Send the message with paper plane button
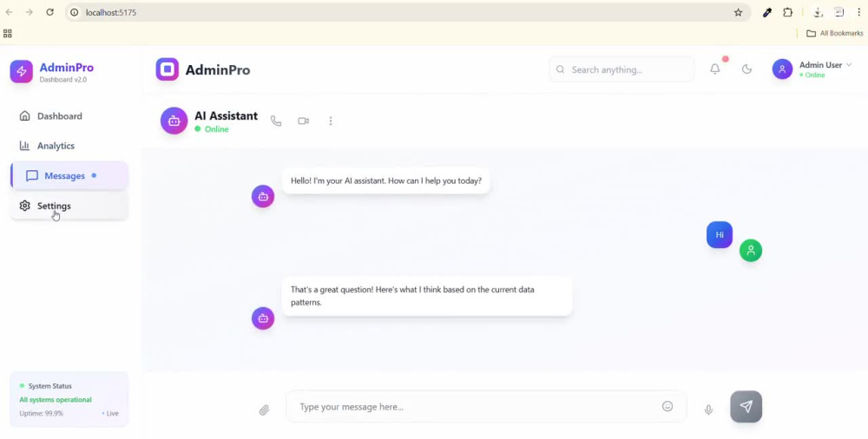Image resolution: width=868 pixels, height=439 pixels. coord(746,407)
